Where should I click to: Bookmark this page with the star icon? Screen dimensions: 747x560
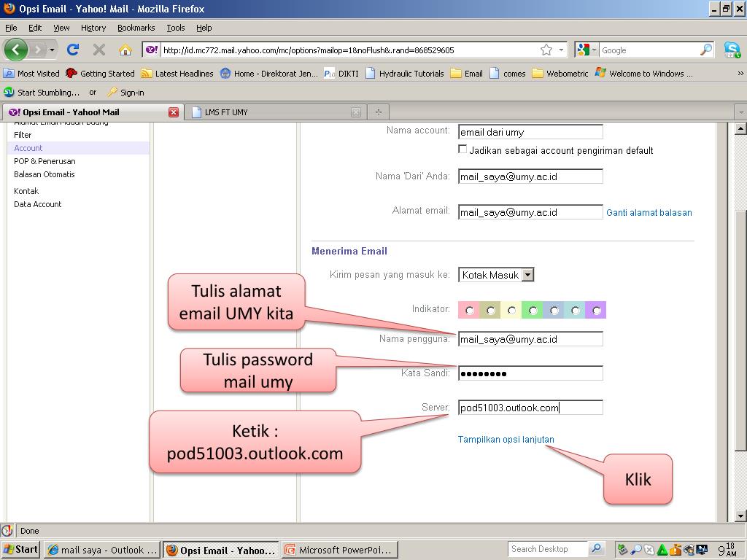[x=546, y=50]
